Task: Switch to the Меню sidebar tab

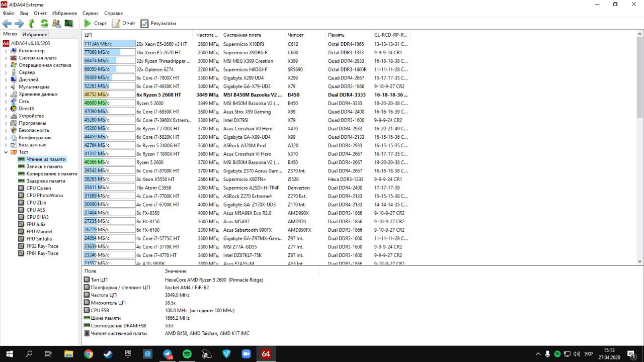Action: pyautogui.click(x=10, y=34)
